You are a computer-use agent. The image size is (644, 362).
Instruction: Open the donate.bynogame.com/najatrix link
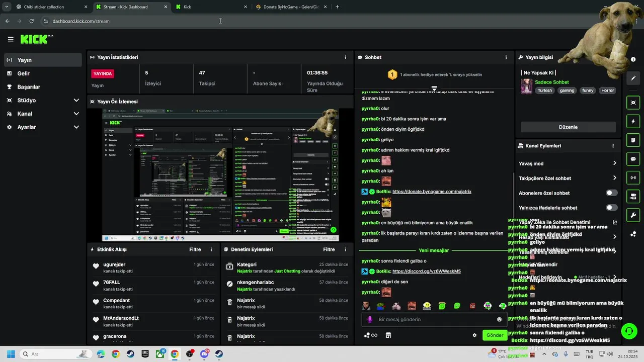pos(432,192)
